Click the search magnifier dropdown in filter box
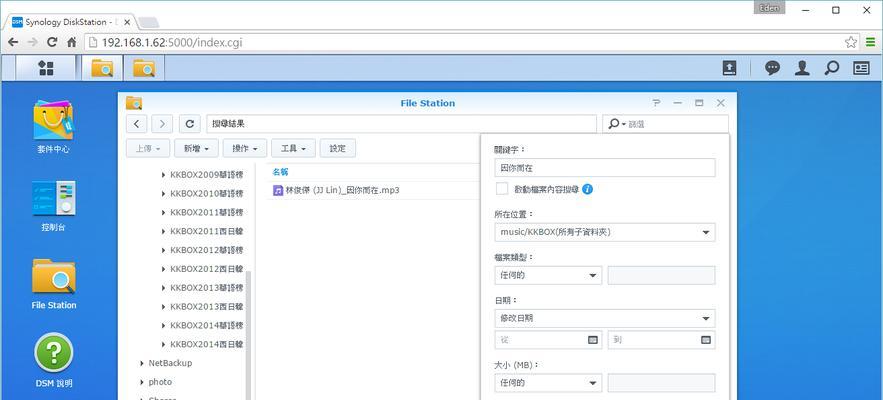The width and height of the screenshot is (883, 400). 617,124
